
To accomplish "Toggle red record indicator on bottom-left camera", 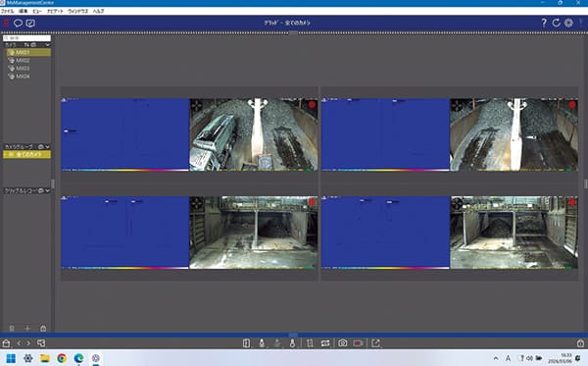I will point(312,202).
